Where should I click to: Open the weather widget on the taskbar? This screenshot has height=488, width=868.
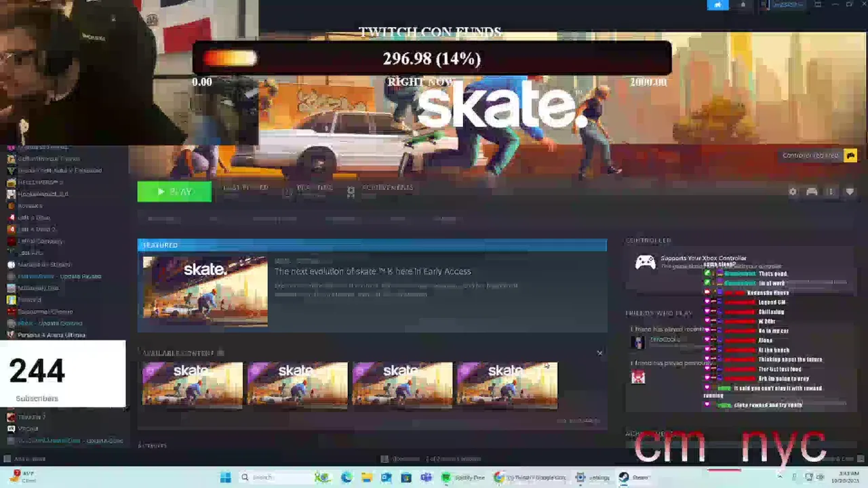24,476
